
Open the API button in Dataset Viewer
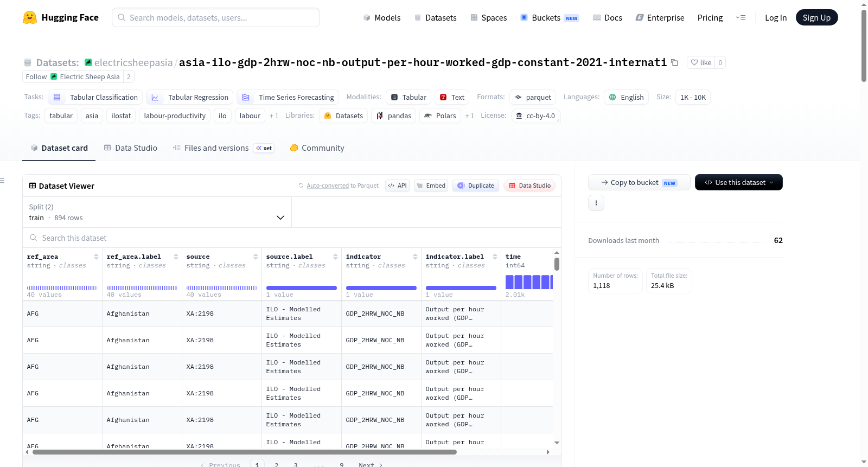click(x=398, y=185)
